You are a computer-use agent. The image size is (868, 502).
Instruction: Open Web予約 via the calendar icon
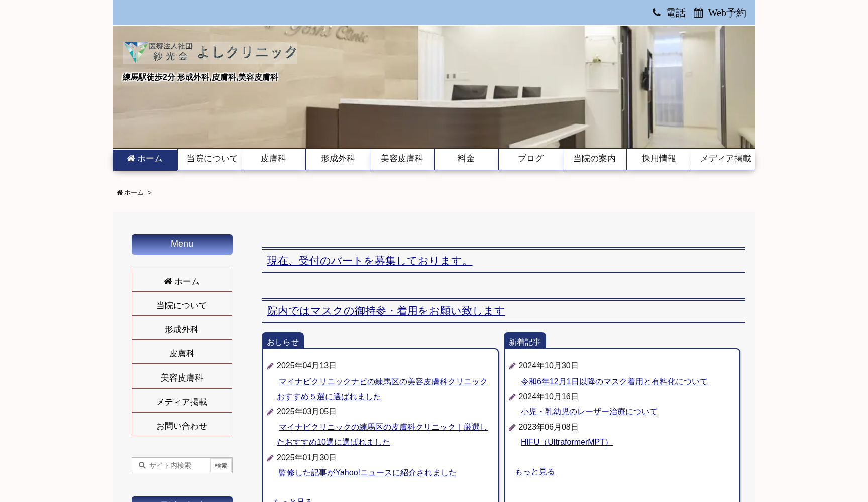coord(698,12)
